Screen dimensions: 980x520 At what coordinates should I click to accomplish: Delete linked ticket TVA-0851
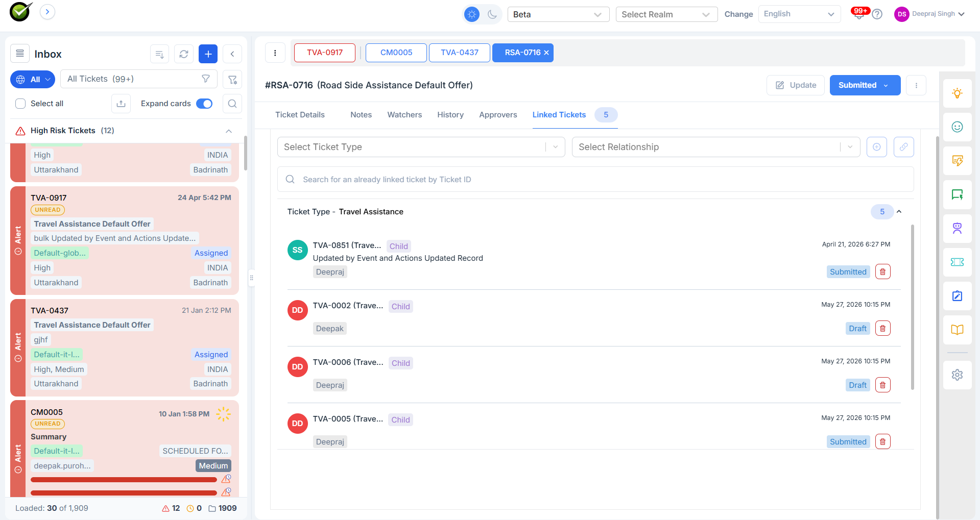click(883, 272)
